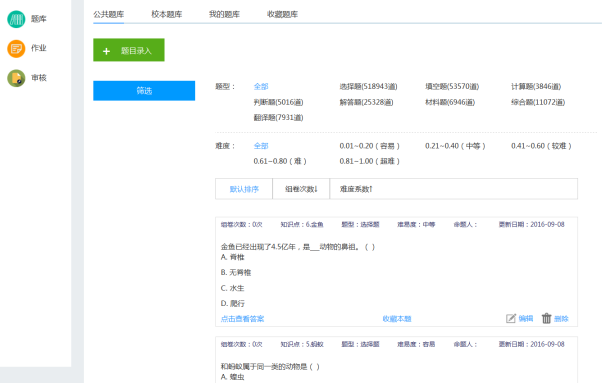Click 点击查看答案 for goldfish question
Image resolution: width=610 pixels, height=390 pixels.
[242, 319]
